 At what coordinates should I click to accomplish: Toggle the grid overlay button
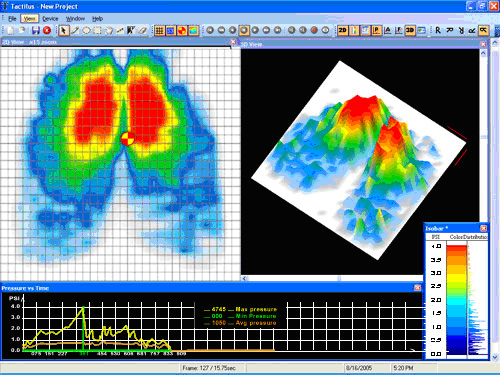tap(159, 31)
